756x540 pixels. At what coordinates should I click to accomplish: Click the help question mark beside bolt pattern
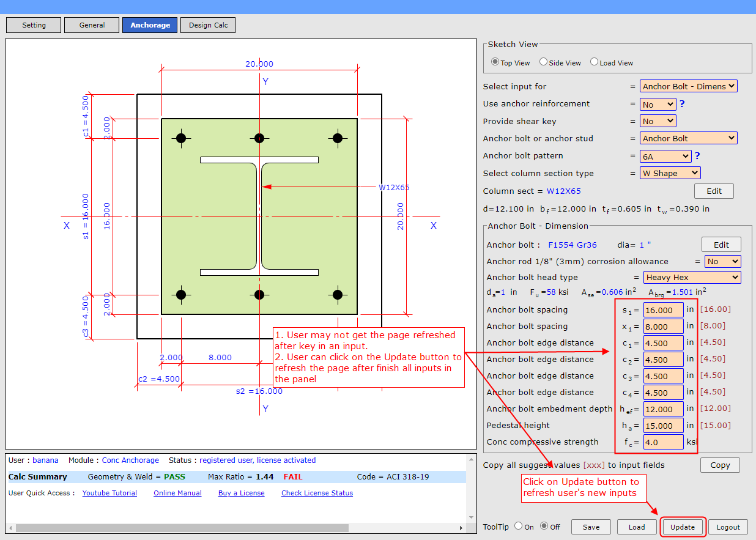(x=697, y=156)
